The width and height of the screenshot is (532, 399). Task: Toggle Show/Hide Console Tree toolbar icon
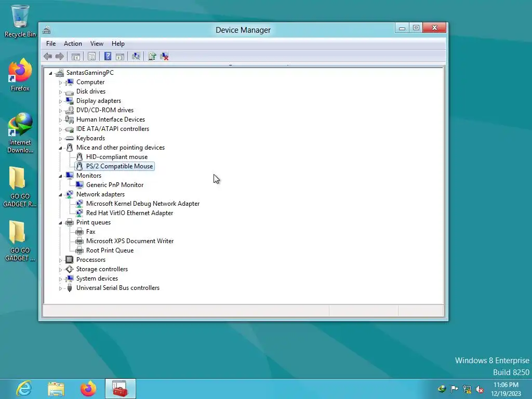[76, 56]
